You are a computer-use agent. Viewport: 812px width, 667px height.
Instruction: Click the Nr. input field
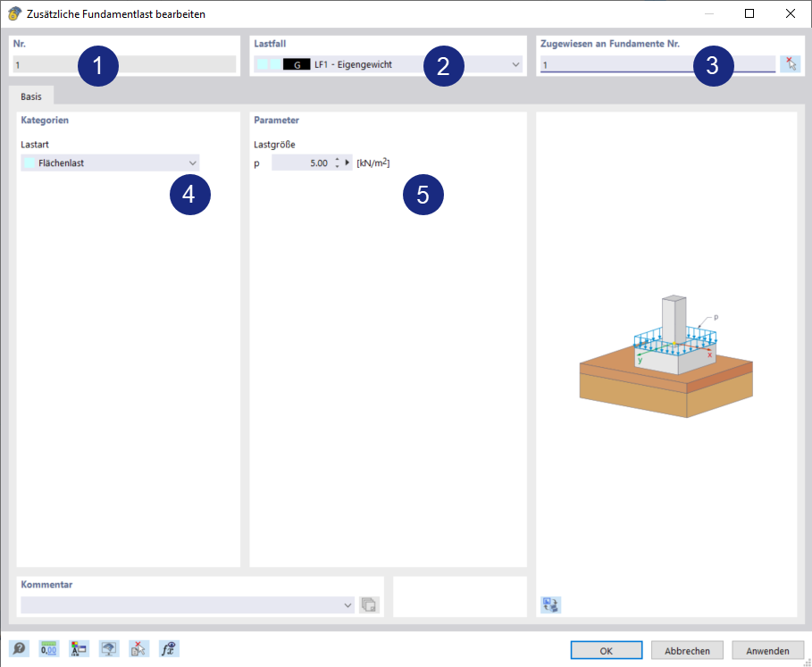124,64
